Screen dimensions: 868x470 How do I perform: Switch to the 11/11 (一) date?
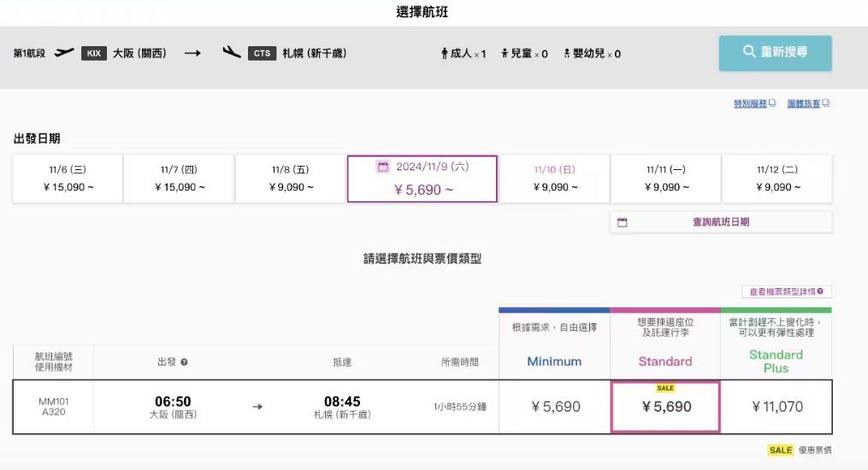point(665,179)
